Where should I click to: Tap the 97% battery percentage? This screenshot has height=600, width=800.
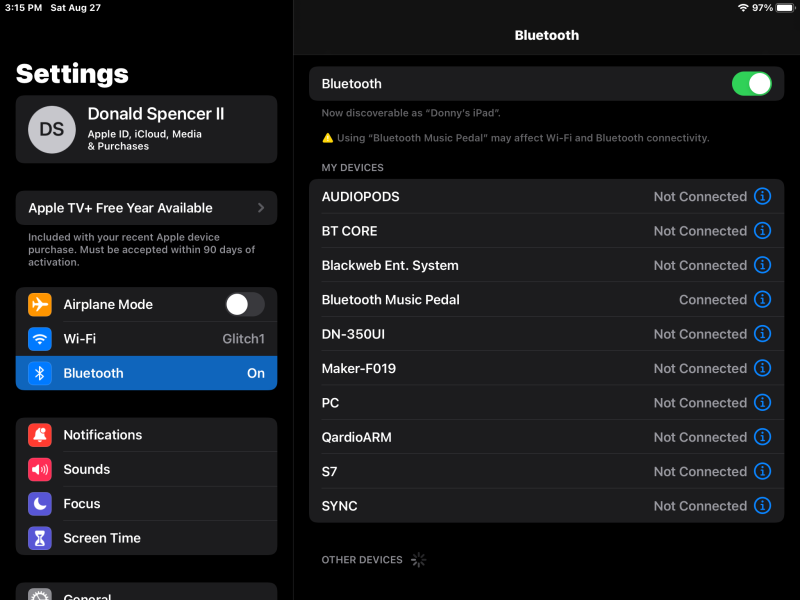tap(762, 8)
